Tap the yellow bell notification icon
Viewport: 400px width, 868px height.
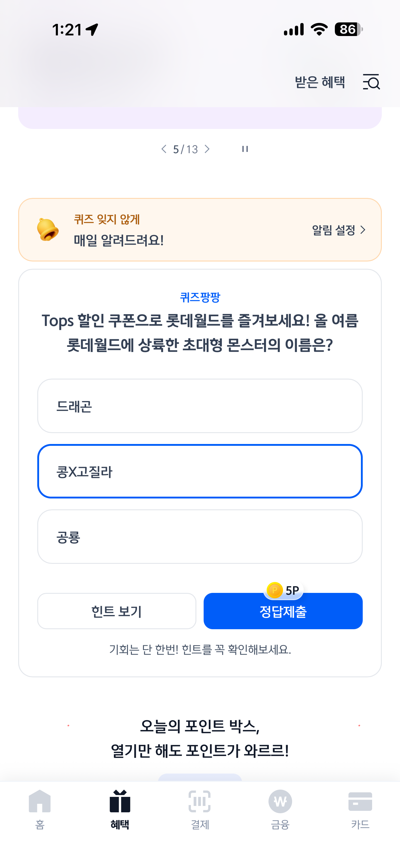(x=48, y=229)
